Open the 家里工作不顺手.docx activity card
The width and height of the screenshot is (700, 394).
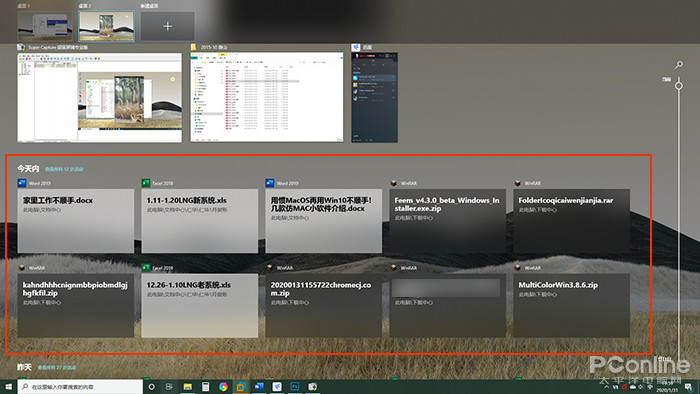tap(76, 220)
